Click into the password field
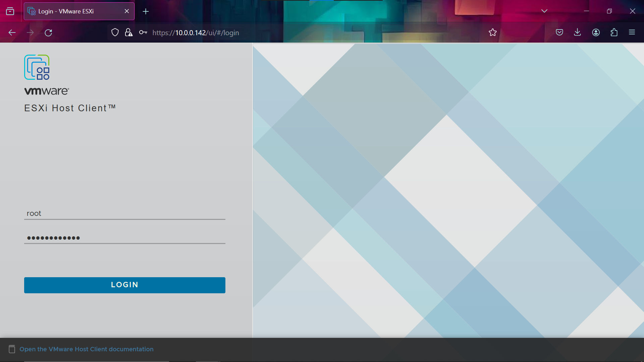This screenshot has height=362, width=644. 124,238
